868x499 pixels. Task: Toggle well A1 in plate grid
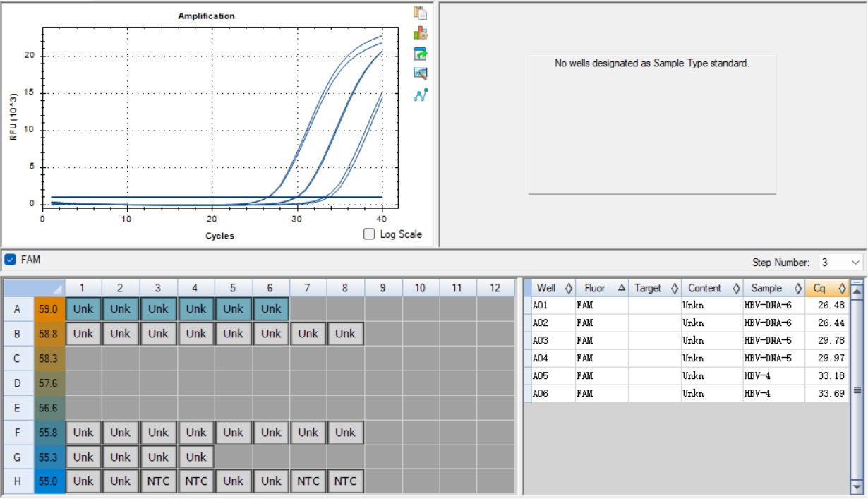point(83,309)
